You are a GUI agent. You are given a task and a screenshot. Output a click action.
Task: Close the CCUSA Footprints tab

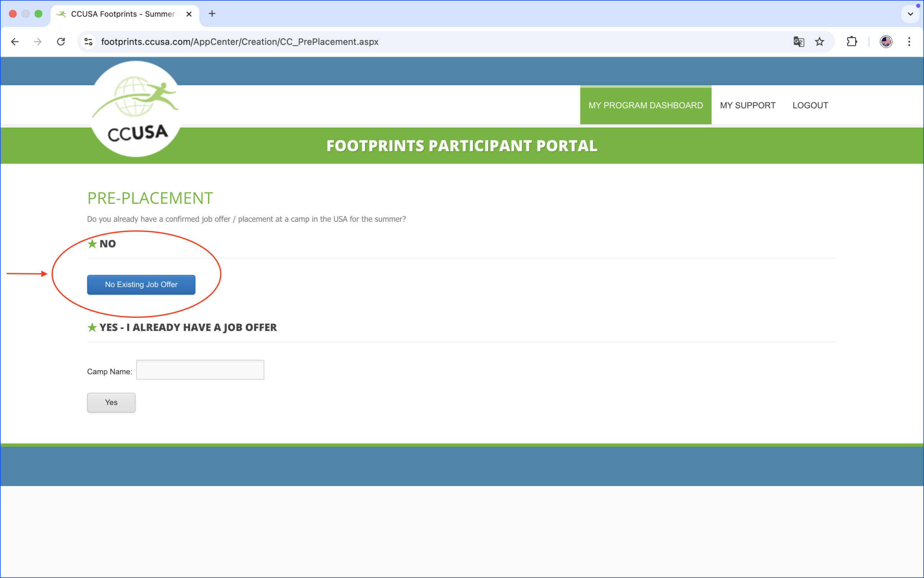pos(189,14)
